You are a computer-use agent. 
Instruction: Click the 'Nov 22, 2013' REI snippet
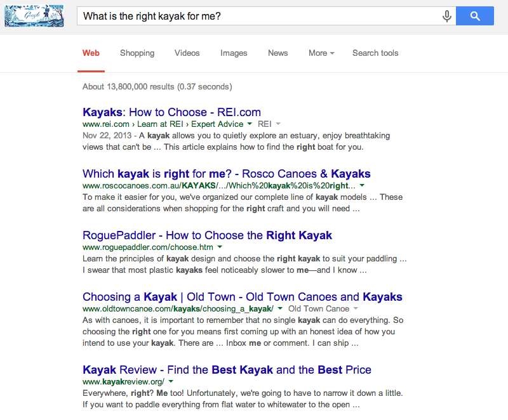[x=236, y=141]
